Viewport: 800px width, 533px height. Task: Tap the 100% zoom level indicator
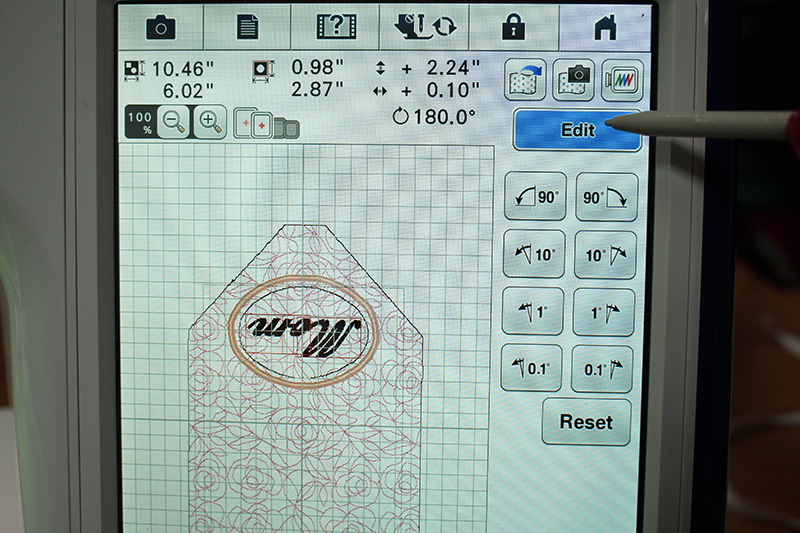point(140,122)
